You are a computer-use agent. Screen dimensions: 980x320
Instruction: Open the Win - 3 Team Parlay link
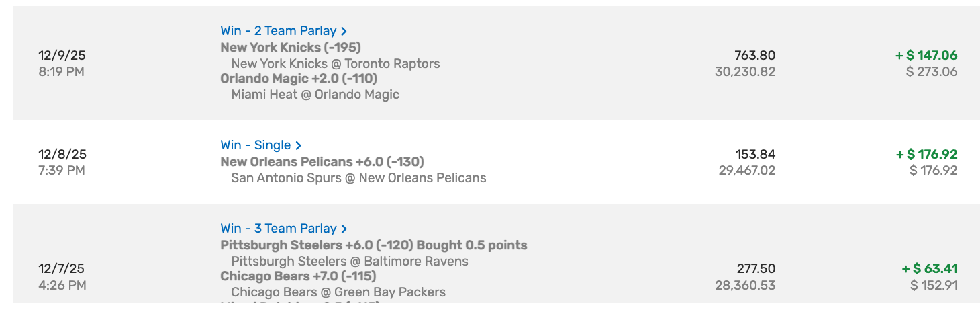[x=278, y=229]
